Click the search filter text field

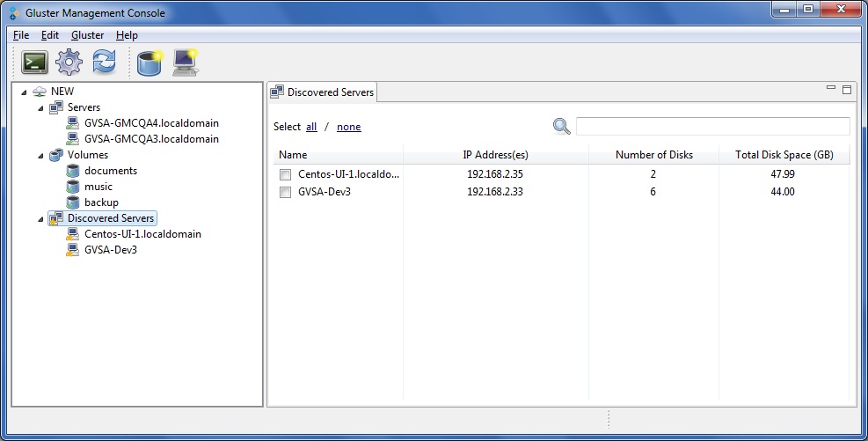coord(712,126)
